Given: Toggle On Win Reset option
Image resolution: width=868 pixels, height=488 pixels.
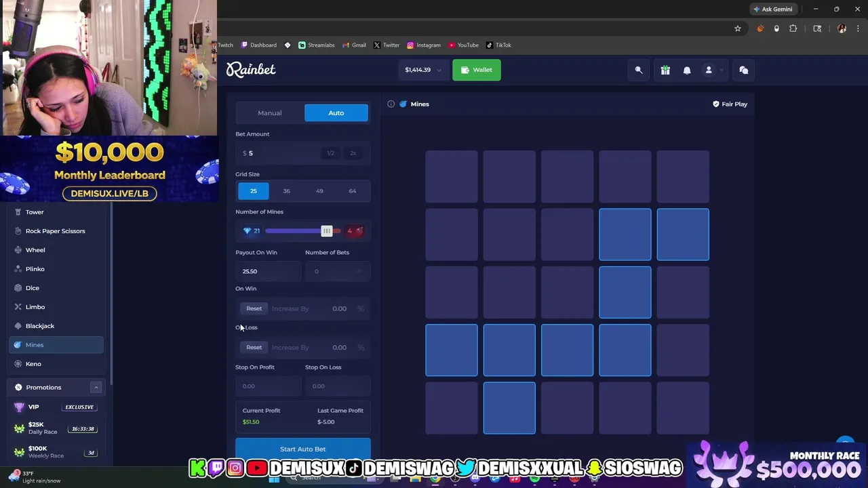Looking at the screenshot, I should [254, 308].
